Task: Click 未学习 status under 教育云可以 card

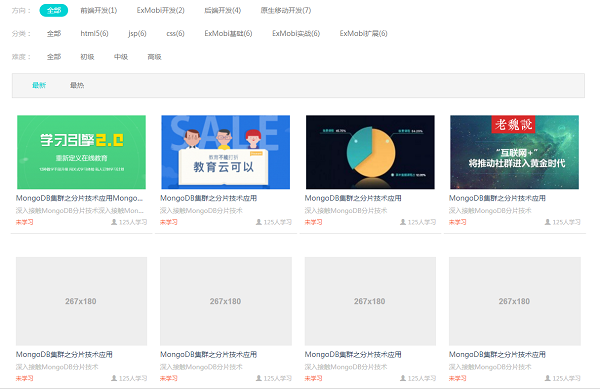Action: point(169,222)
